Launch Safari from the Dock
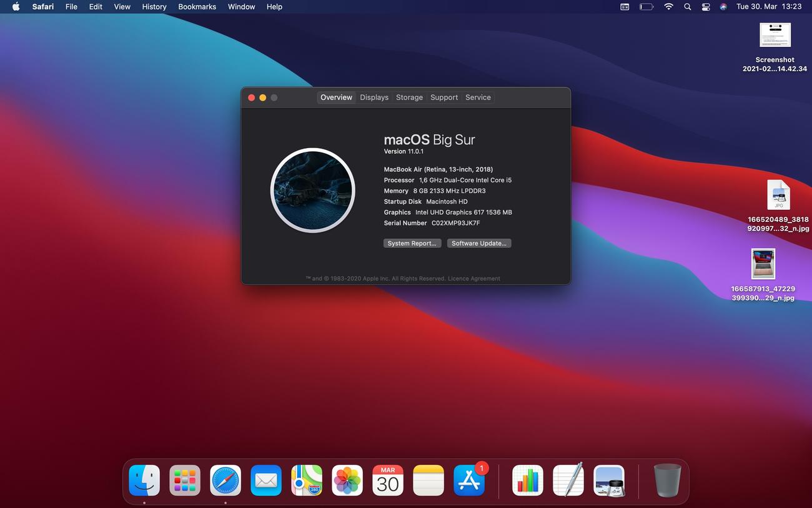 [x=225, y=481]
